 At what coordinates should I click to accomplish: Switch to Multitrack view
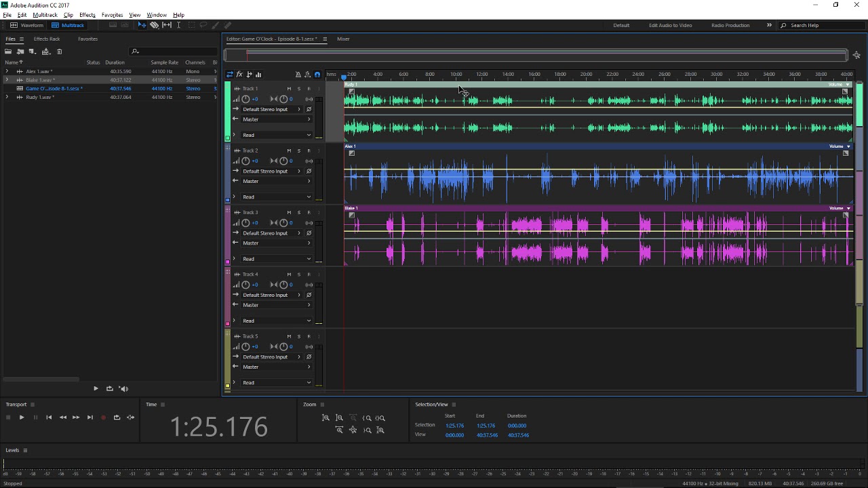coord(68,25)
